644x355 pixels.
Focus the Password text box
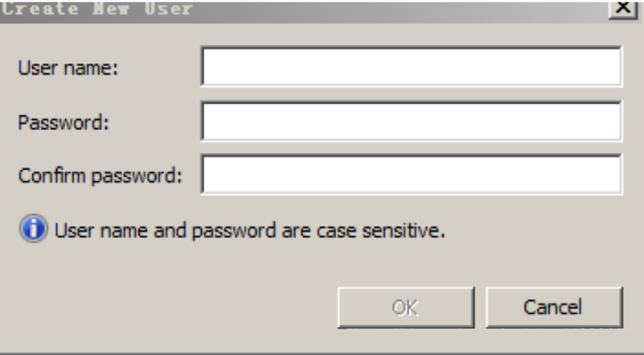pos(411,122)
